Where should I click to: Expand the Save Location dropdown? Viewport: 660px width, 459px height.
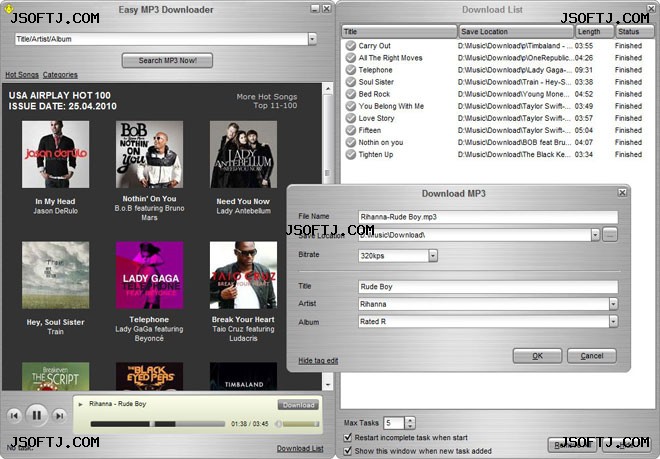595,235
